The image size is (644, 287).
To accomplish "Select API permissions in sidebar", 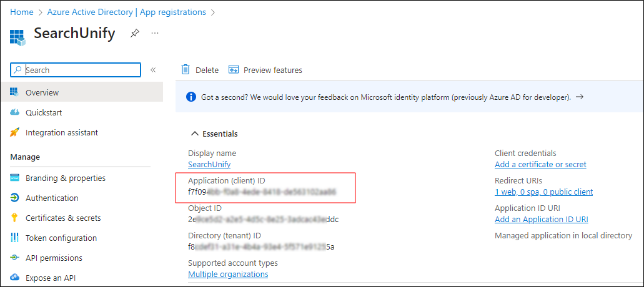I will pos(54,258).
